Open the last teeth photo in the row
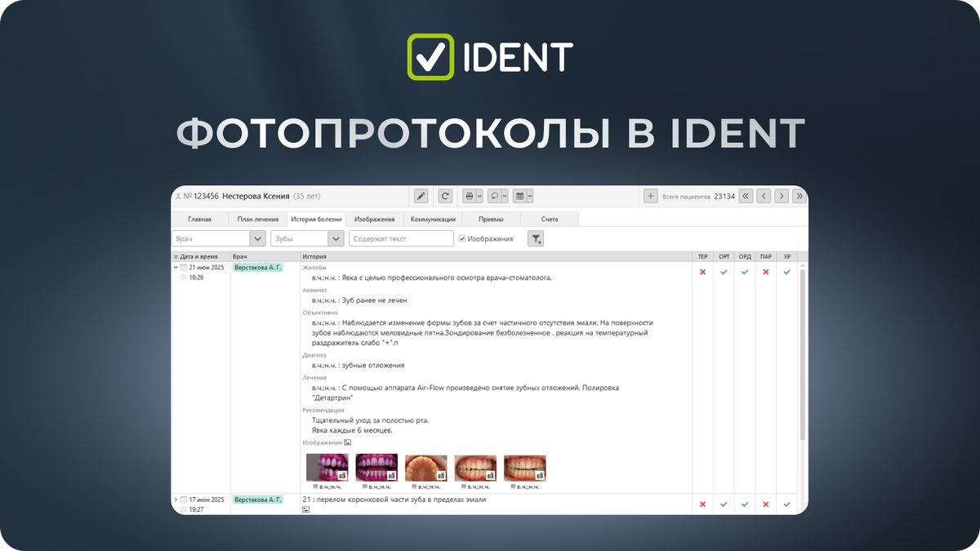The height and width of the screenshot is (551, 980). (525, 468)
